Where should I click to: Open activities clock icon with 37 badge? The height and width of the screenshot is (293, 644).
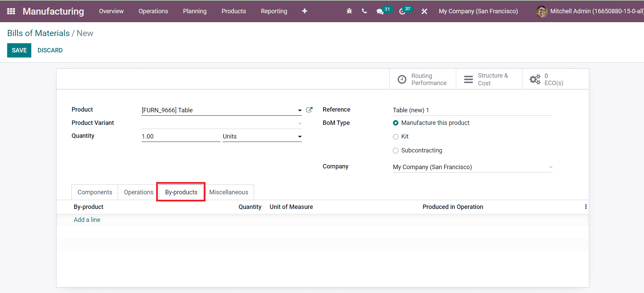pyautogui.click(x=402, y=11)
